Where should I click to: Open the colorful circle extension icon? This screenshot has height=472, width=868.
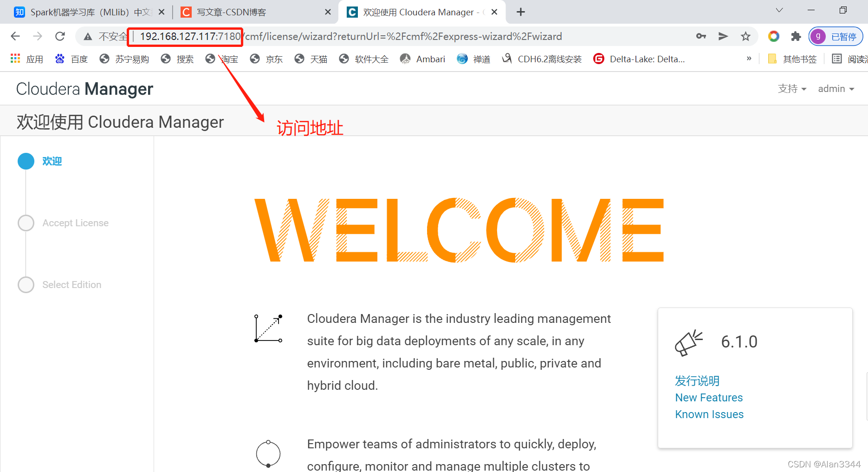(x=773, y=36)
